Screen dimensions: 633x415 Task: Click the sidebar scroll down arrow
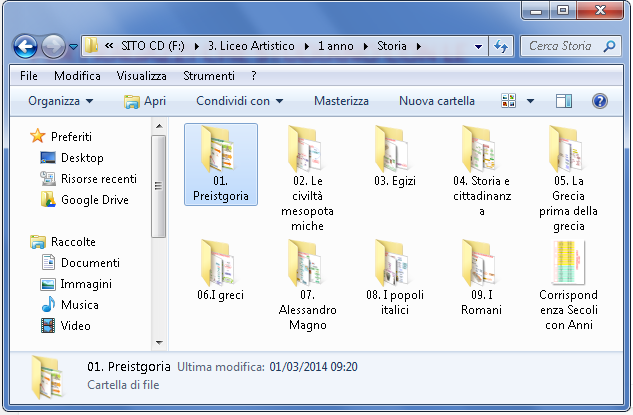[159, 343]
